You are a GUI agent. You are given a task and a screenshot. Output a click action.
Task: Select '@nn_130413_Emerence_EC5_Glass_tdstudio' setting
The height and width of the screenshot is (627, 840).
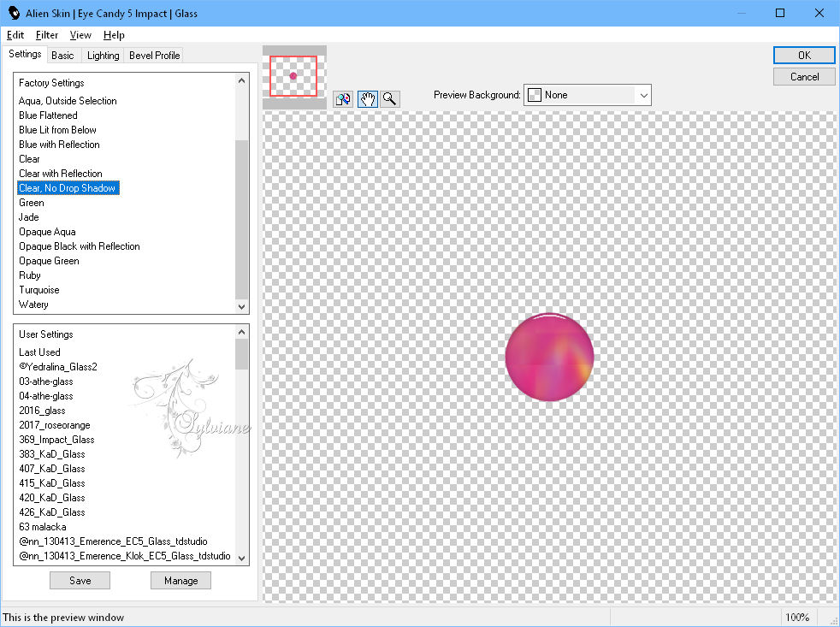(113, 541)
